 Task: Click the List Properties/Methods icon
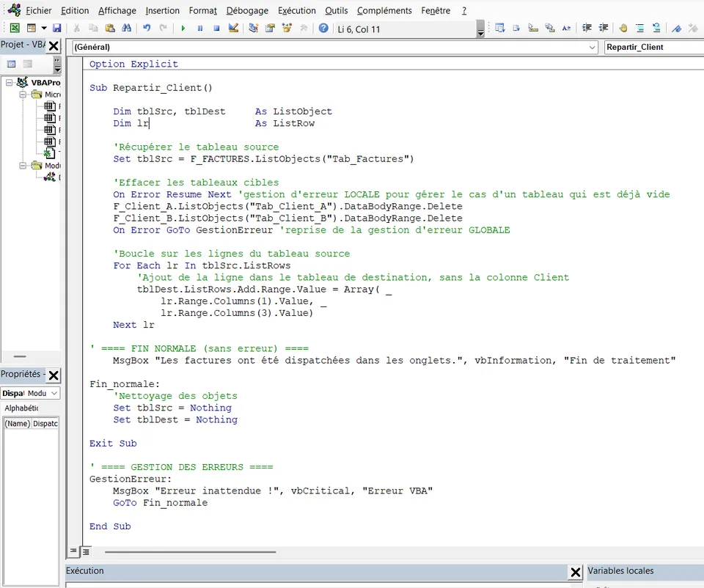(x=499, y=28)
